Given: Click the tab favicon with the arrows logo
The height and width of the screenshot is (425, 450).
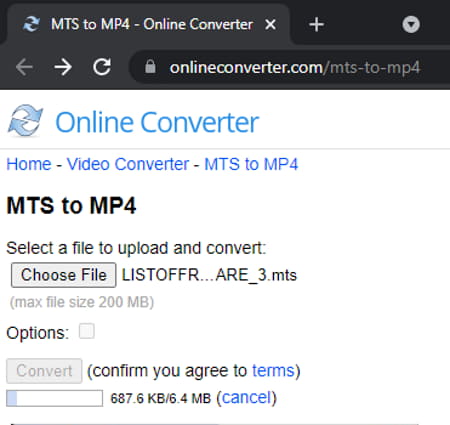Looking at the screenshot, I should (32, 24).
